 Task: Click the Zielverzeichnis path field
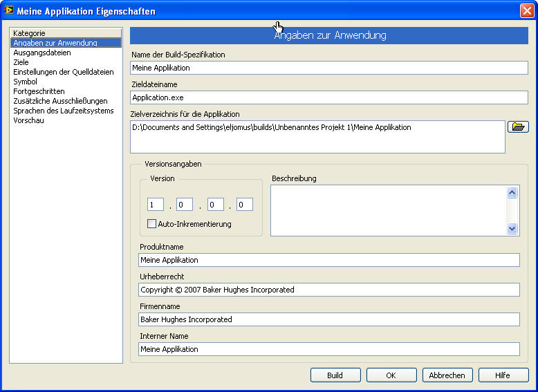(x=317, y=136)
